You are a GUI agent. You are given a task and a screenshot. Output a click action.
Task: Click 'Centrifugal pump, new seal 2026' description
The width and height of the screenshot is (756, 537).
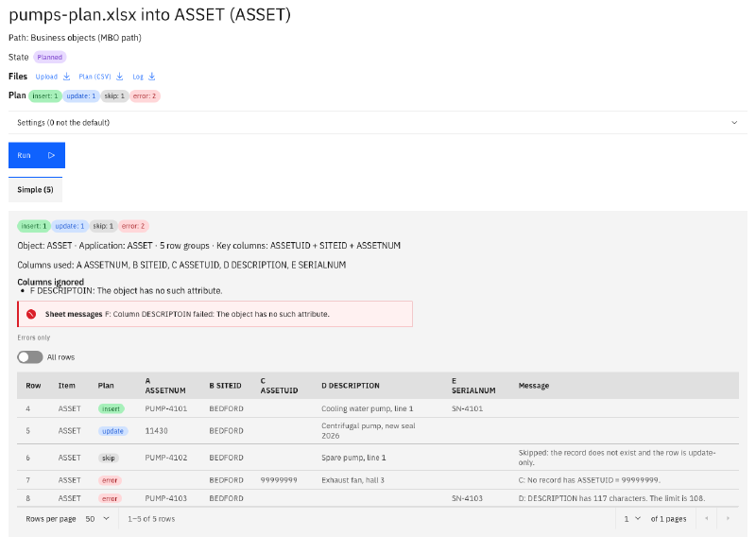coord(369,431)
